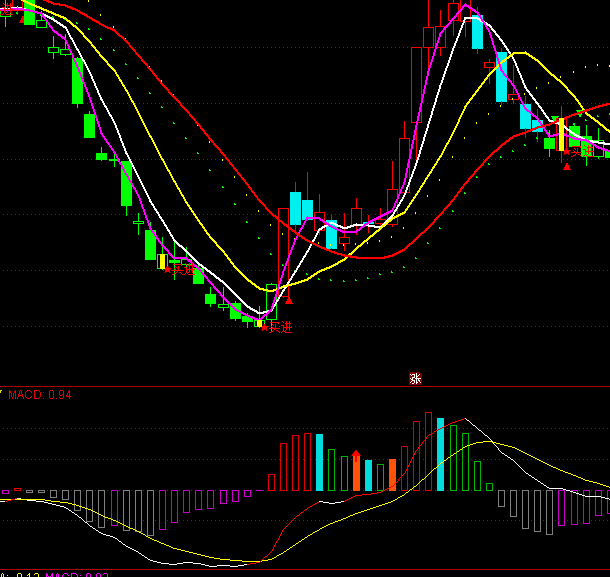Select the large green candle near top left
610x577 pixels.
[x=77, y=81]
